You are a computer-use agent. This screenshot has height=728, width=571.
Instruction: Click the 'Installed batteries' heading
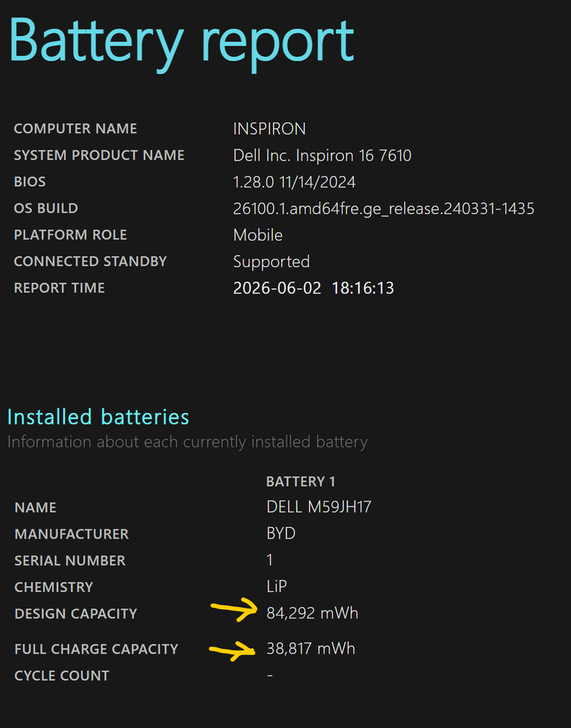pos(98,417)
